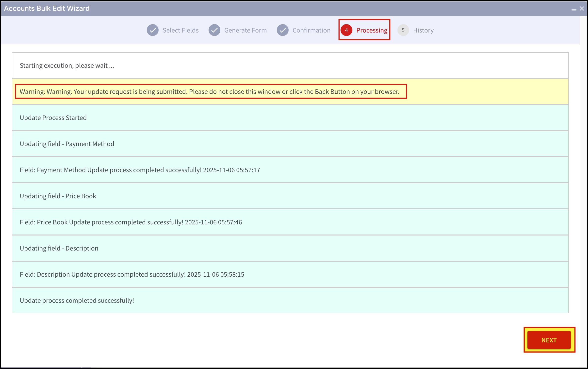
Task: Click the right-side vertical scrollbar
Action: (584, 192)
